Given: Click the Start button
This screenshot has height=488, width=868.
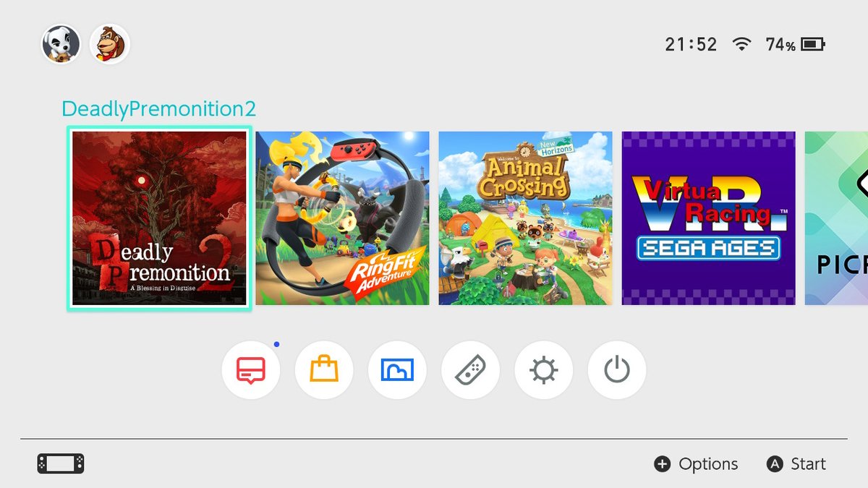Looking at the screenshot, I should (796, 464).
